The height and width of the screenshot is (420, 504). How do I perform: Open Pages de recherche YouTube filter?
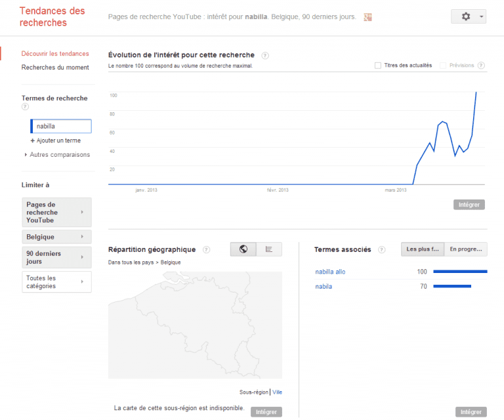(x=56, y=213)
